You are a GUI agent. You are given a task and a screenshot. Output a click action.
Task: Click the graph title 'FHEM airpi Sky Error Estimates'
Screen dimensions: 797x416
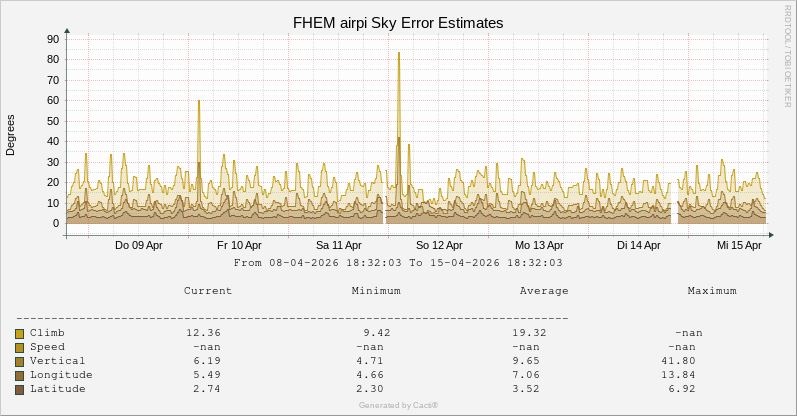(x=398, y=22)
